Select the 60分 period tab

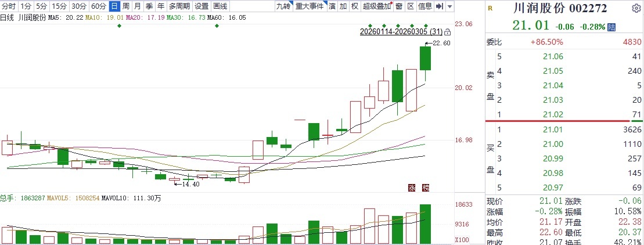pyautogui.click(x=99, y=6)
